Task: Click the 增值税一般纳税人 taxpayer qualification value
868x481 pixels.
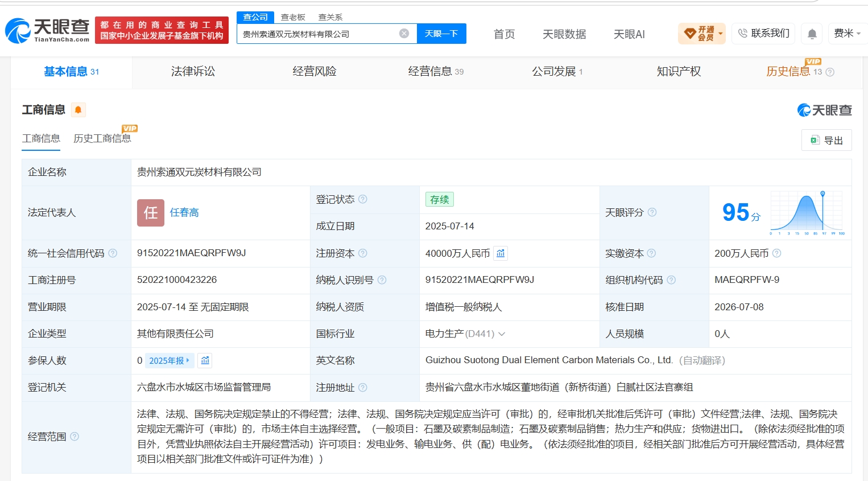Action: click(x=464, y=307)
